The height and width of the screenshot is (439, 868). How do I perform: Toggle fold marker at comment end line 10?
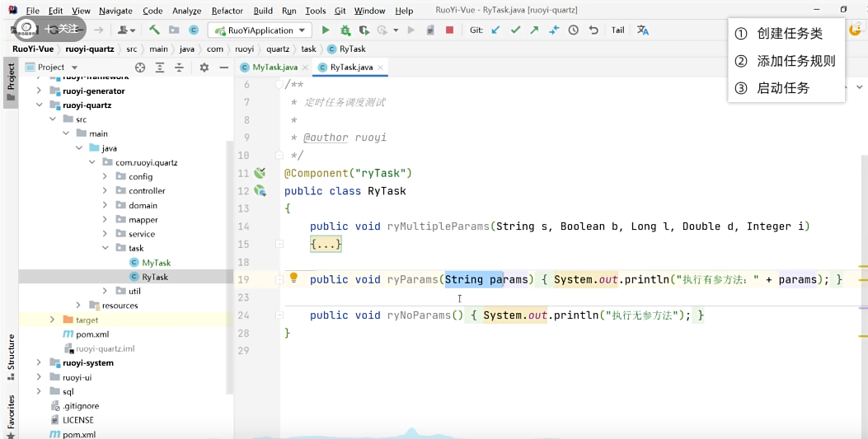[x=279, y=156]
